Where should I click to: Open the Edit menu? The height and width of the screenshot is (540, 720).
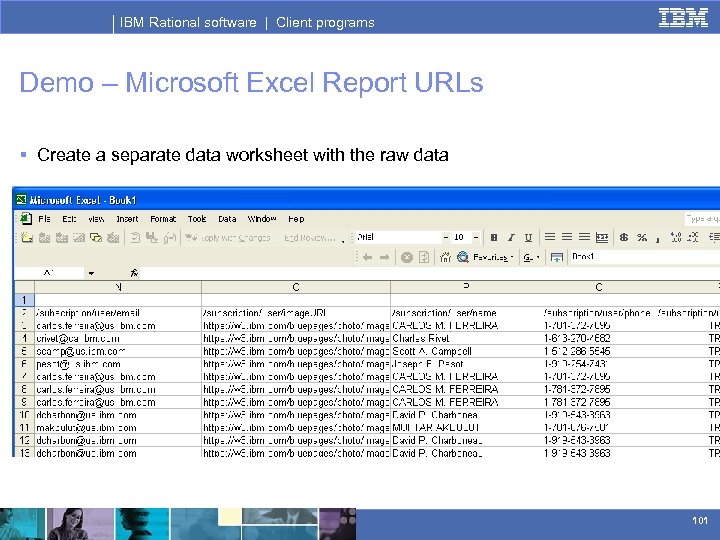coord(69,219)
